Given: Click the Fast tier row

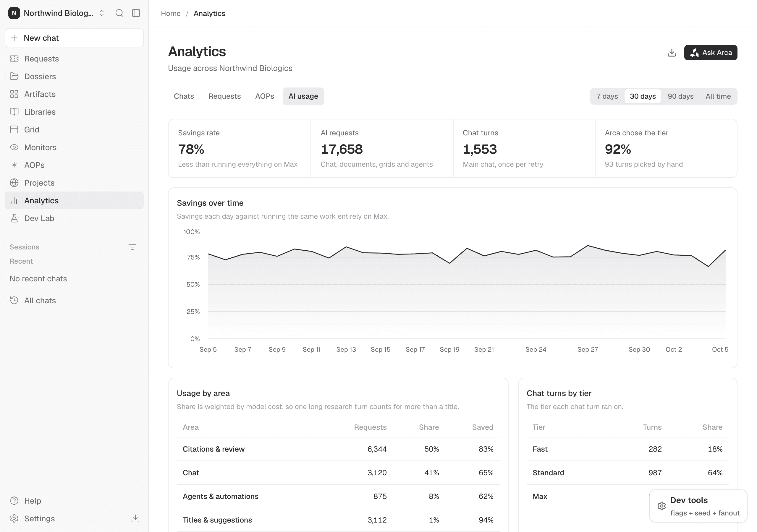Looking at the screenshot, I should [x=627, y=449].
